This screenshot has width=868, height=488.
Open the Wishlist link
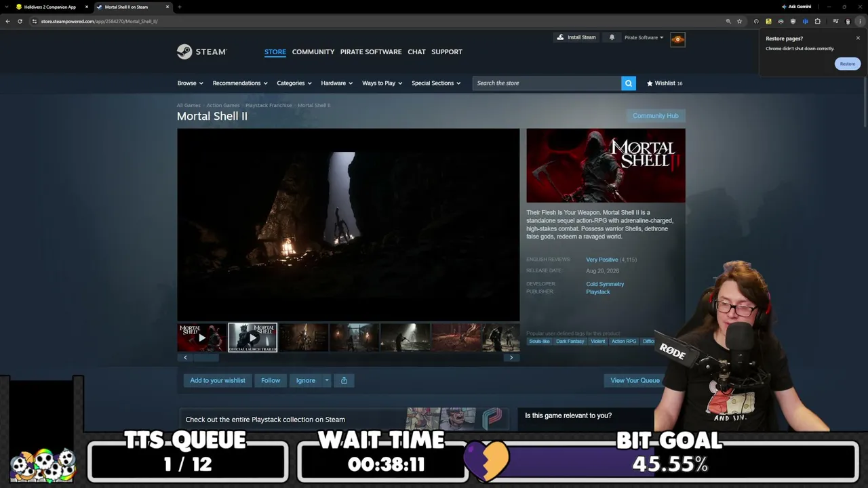click(665, 83)
